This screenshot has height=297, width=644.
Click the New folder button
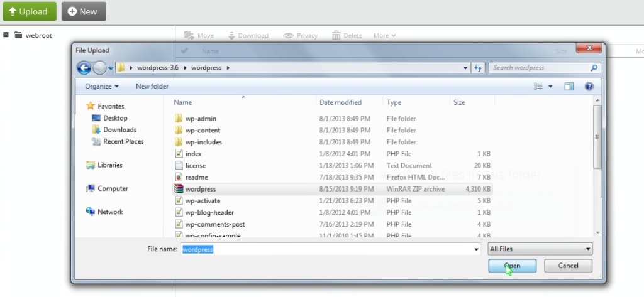pos(152,86)
